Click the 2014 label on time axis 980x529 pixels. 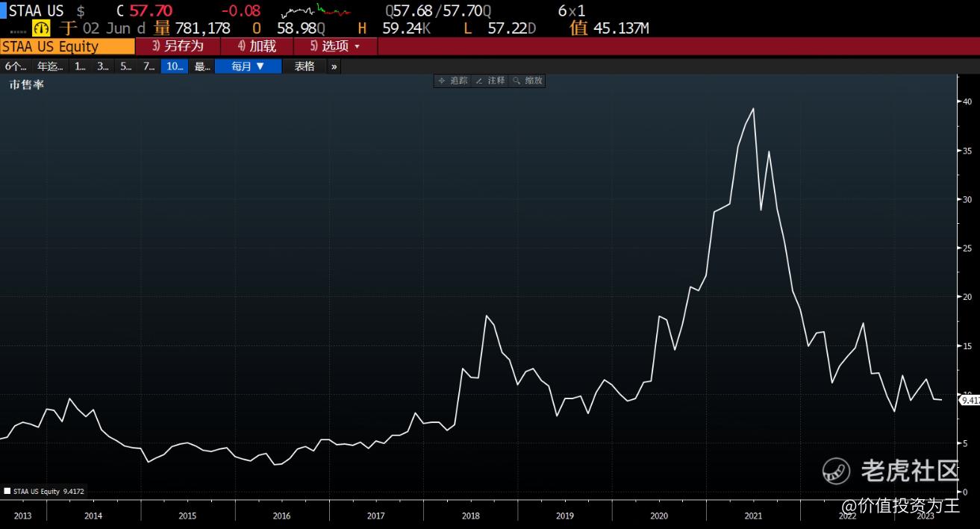pyautogui.click(x=93, y=516)
